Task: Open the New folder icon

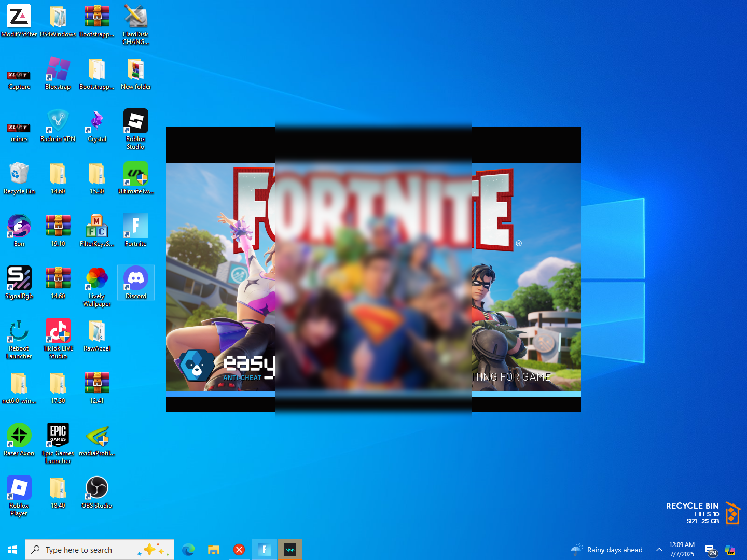Action: [x=135, y=74]
